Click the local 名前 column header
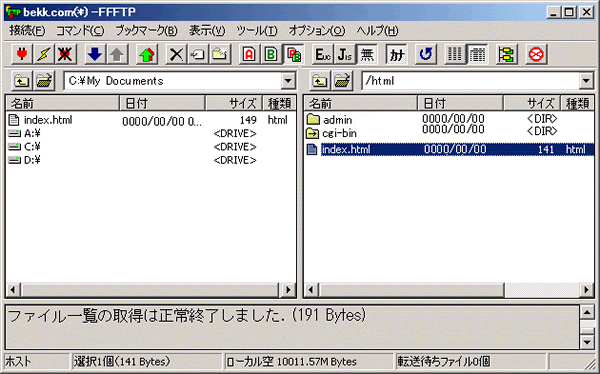This screenshot has width=600, height=374. 62,103
